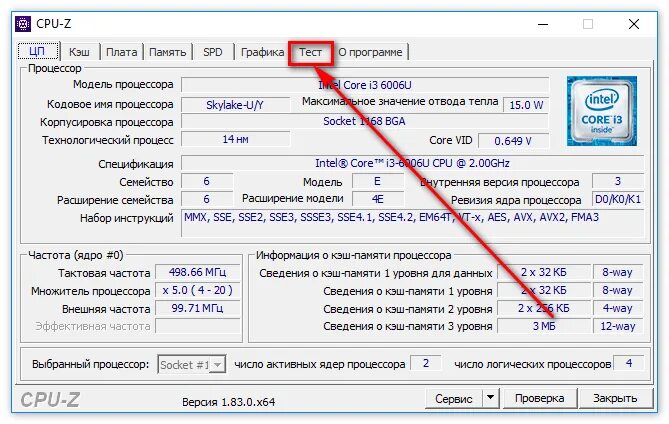Click the 2 x 256 КБ L2 cache value
Viewport: 669px width, 424px height.
[544, 308]
